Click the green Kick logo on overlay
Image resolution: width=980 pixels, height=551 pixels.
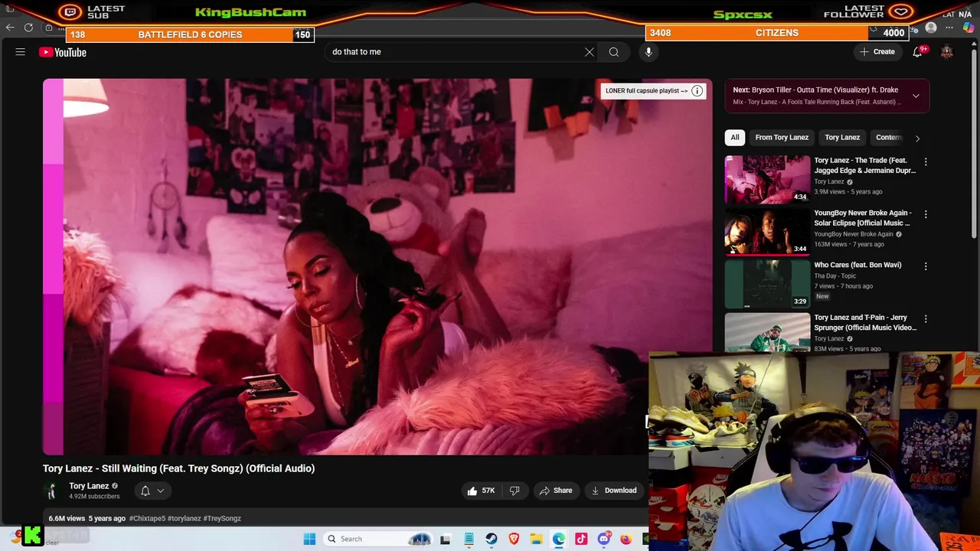[32, 536]
